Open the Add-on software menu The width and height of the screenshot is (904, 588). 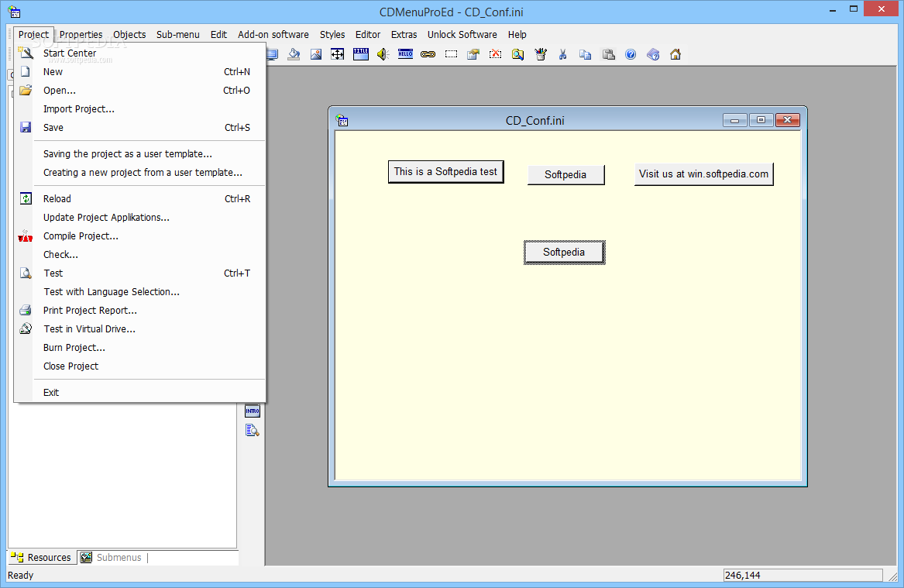[x=273, y=35]
